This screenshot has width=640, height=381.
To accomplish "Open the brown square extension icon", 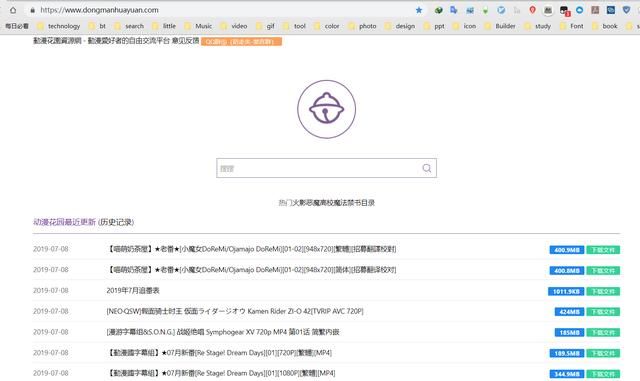I will click(595, 10).
